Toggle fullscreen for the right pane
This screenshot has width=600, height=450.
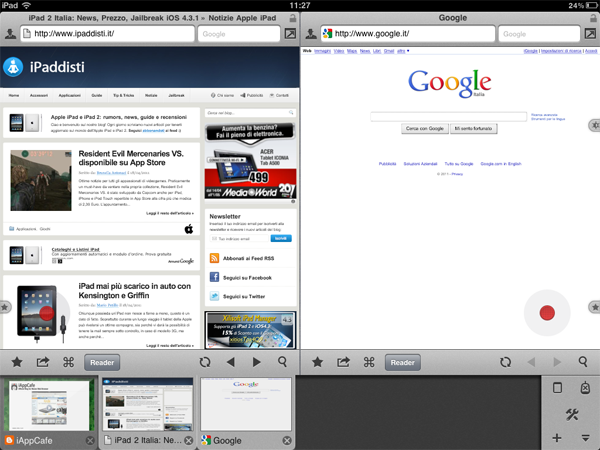[x=591, y=34]
